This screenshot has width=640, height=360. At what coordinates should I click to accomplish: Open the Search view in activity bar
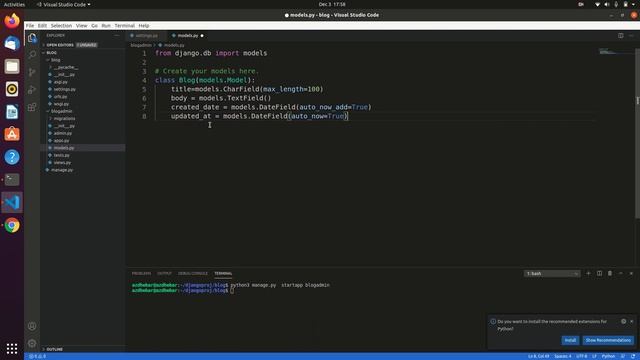click(32, 55)
